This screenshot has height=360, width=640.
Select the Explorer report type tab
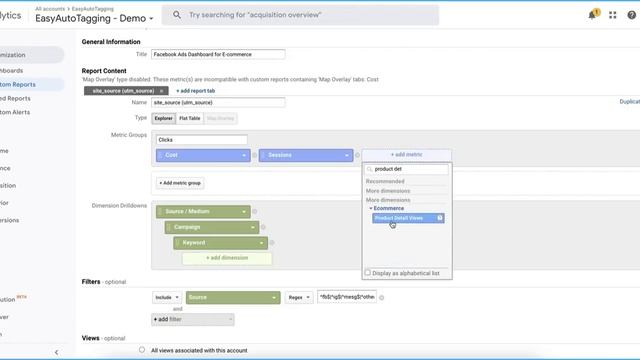[x=164, y=118]
